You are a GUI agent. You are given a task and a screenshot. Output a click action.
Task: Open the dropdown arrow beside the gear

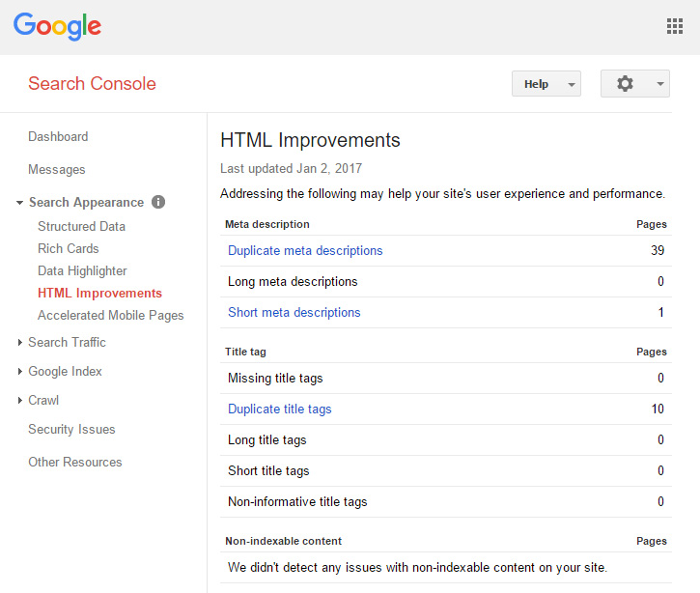click(x=659, y=83)
